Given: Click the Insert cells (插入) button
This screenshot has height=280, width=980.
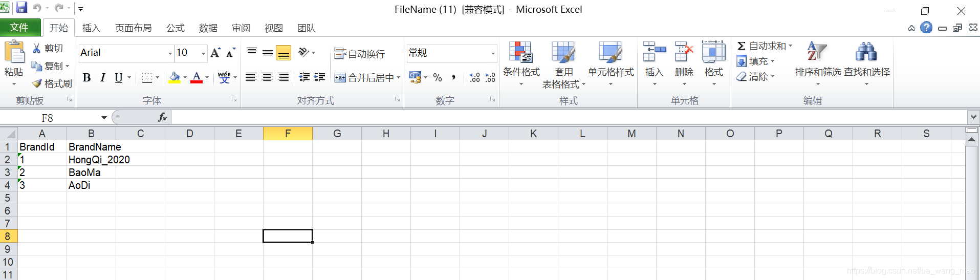Looking at the screenshot, I should coord(654,63).
